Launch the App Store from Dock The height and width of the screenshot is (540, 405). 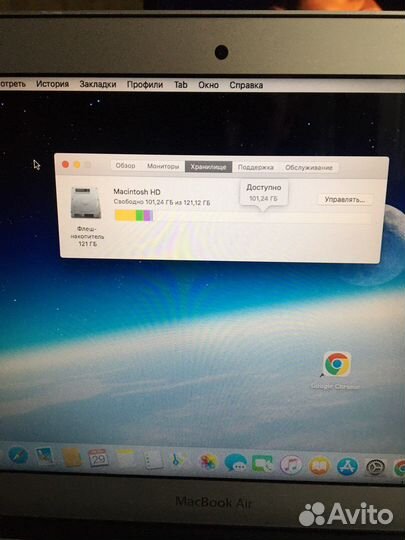click(x=347, y=467)
